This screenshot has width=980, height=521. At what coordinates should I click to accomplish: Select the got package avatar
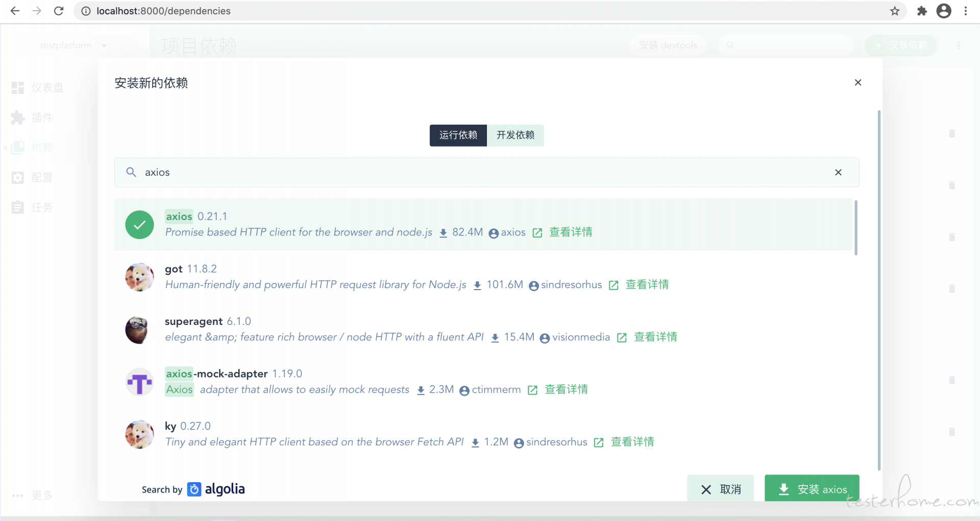coord(139,277)
